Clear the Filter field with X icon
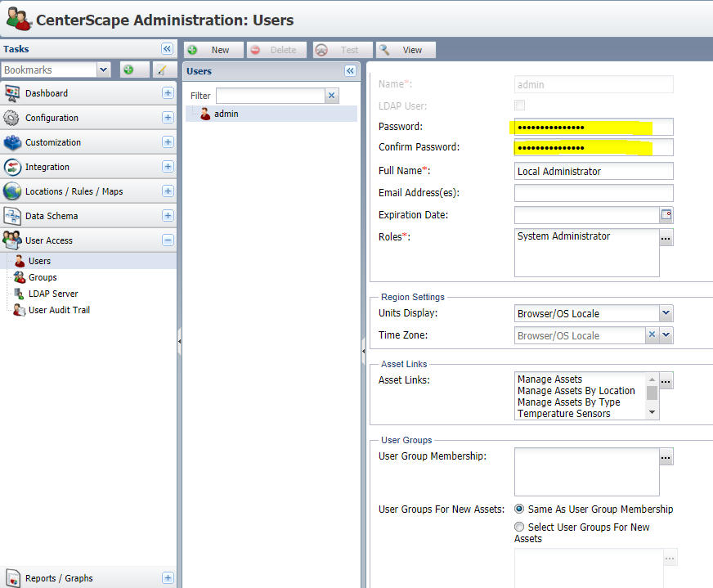The width and height of the screenshot is (713, 588). (331, 96)
